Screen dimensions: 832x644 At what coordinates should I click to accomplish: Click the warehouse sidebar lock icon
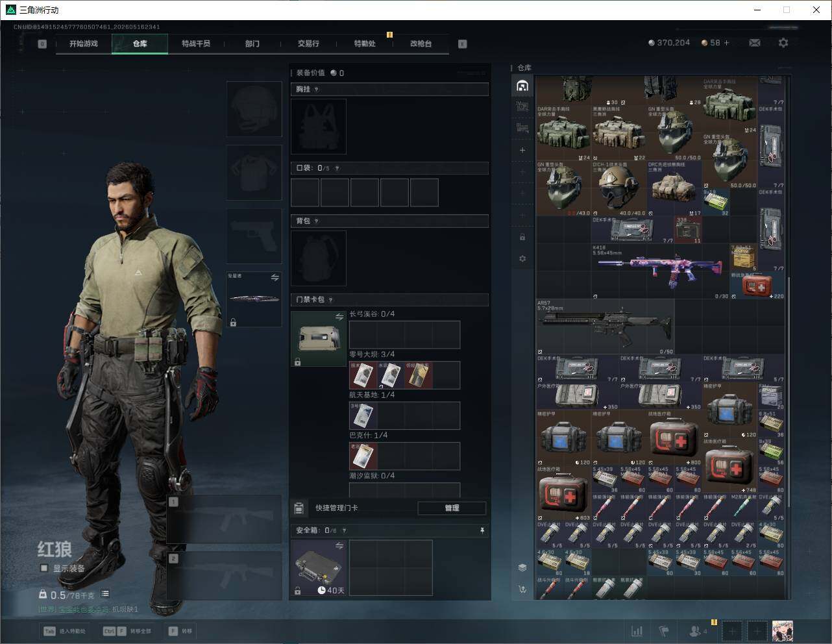pos(522,237)
